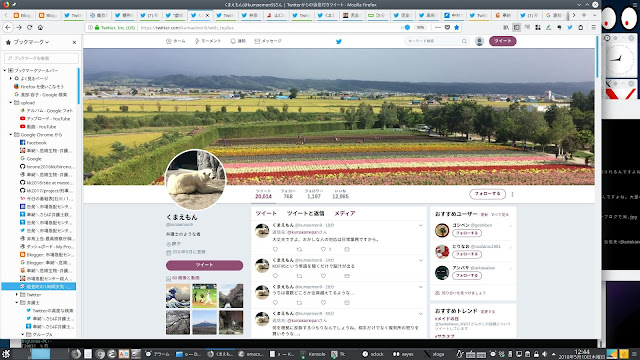640x360 pixels.
Task: Open the Moments nav item
Action: coord(208,41)
